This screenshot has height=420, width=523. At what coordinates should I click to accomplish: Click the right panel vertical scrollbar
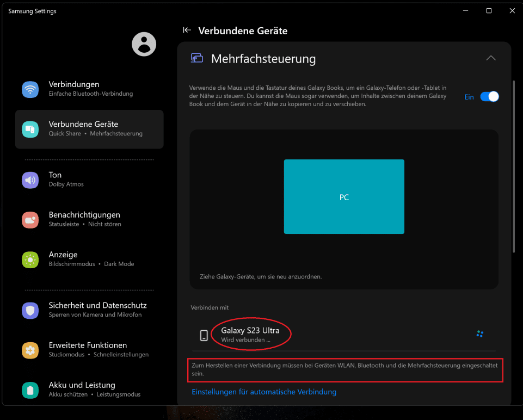click(x=514, y=166)
